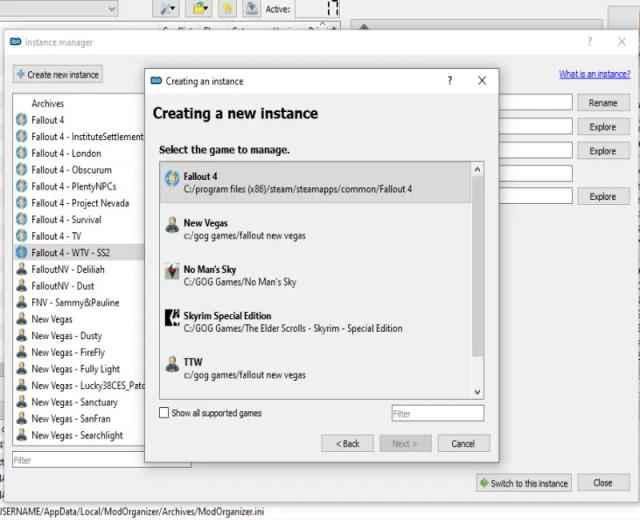Image resolution: width=640 pixels, height=520 pixels.
Task: Click Fallout 4 - London vault boy icon
Action: coord(22,153)
